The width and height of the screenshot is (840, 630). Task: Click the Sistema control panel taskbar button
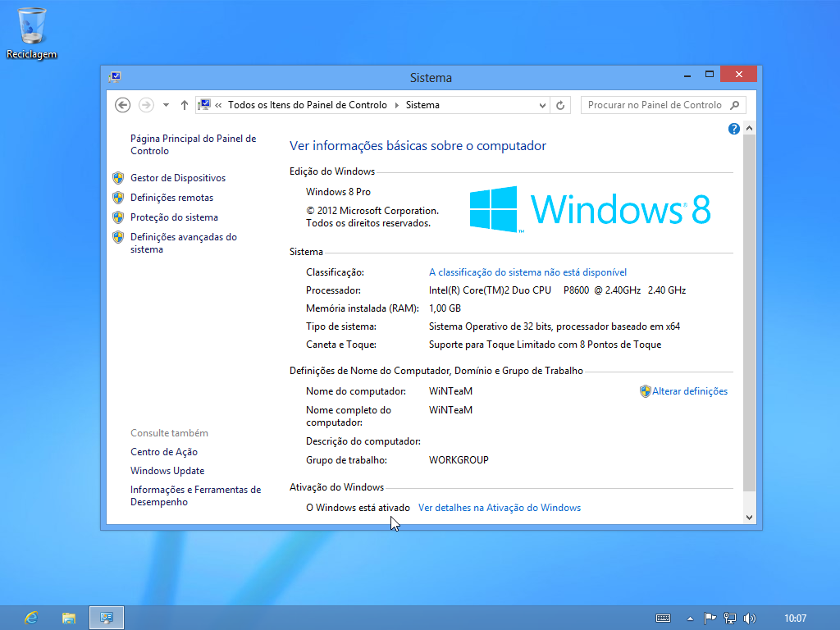point(107,619)
